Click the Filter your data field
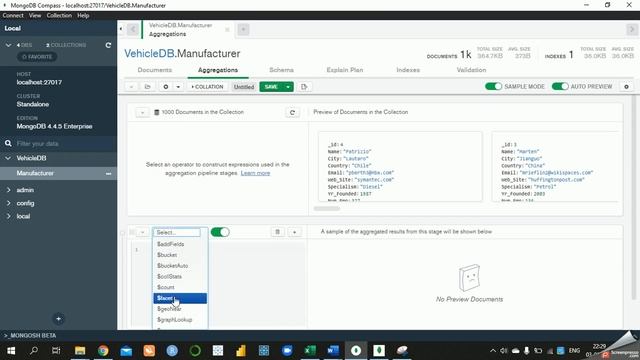Image resolution: width=640 pixels, height=360 pixels. [x=65, y=144]
